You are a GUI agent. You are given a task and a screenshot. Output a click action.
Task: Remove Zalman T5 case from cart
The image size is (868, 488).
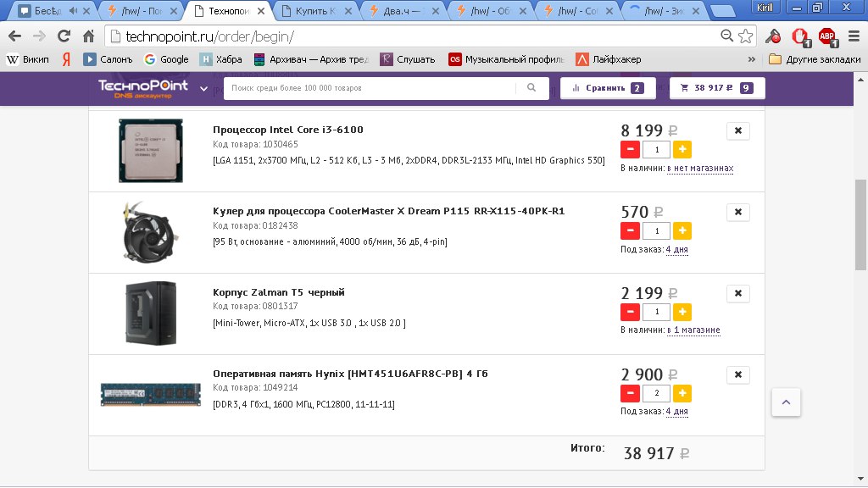point(738,293)
